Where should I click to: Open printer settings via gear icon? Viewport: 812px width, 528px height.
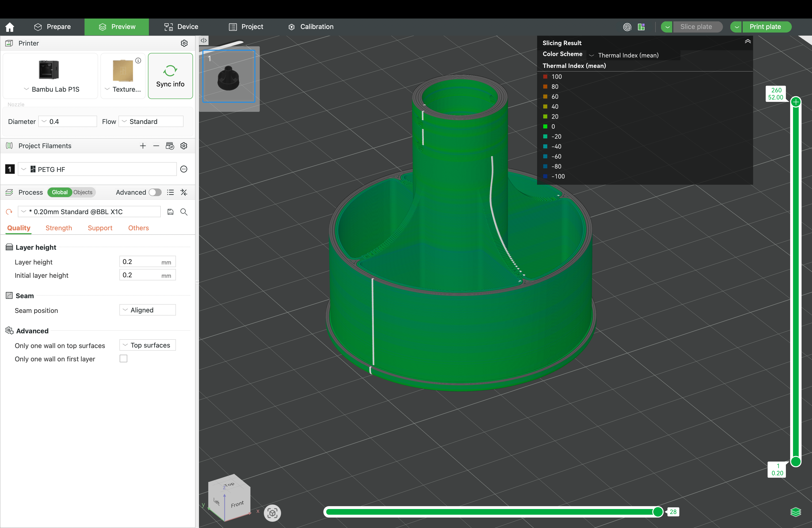[x=184, y=43]
